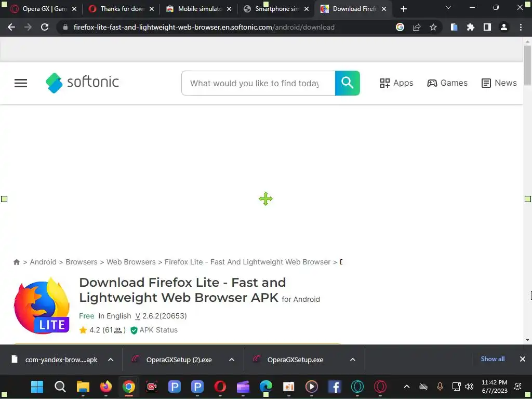Expand options for com-yandex-brow apk download
The height and width of the screenshot is (399, 532).
click(111, 360)
